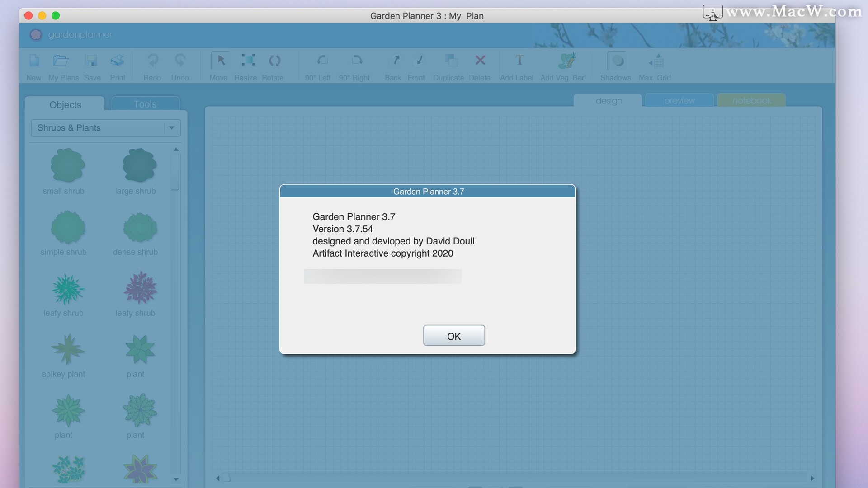The height and width of the screenshot is (488, 868).
Task: Activate the Move tool toggle
Action: [x=221, y=61]
